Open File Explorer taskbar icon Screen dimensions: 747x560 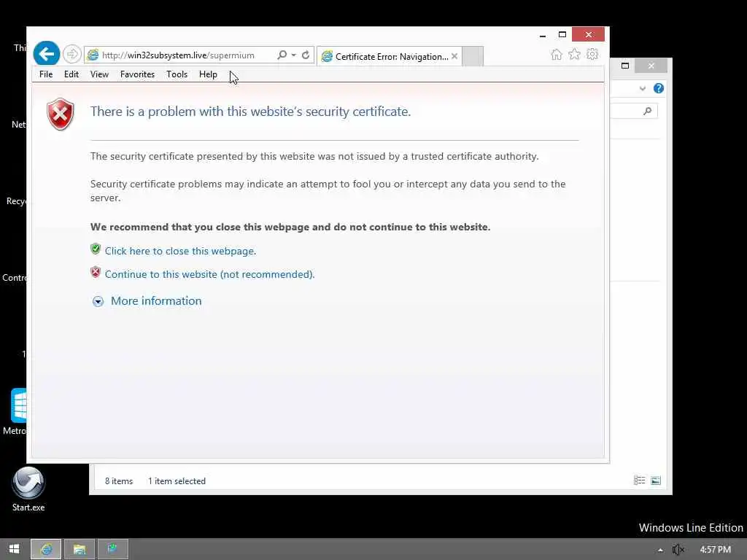tap(79, 549)
